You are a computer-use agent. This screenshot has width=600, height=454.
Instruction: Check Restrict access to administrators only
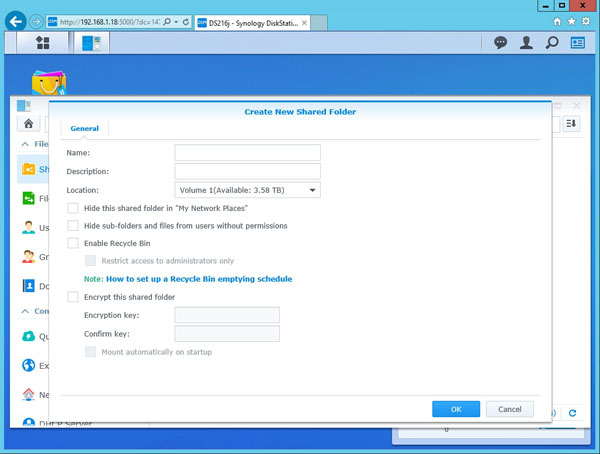click(x=90, y=261)
